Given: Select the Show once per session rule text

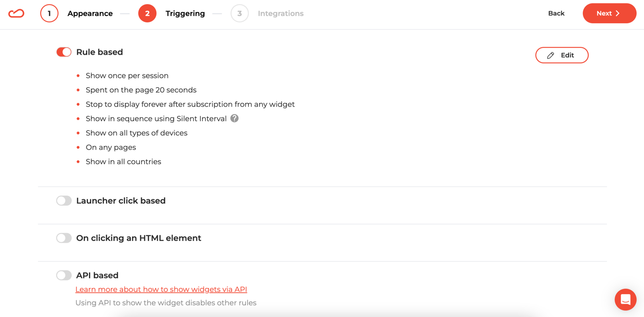Looking at the screenshot, I should (127, 75).
